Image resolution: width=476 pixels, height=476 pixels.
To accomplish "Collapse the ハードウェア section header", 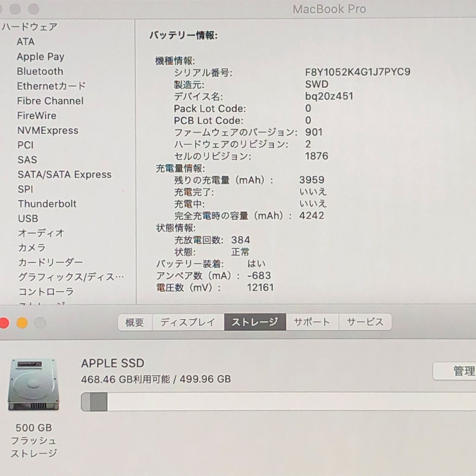I will coord(29,27).
